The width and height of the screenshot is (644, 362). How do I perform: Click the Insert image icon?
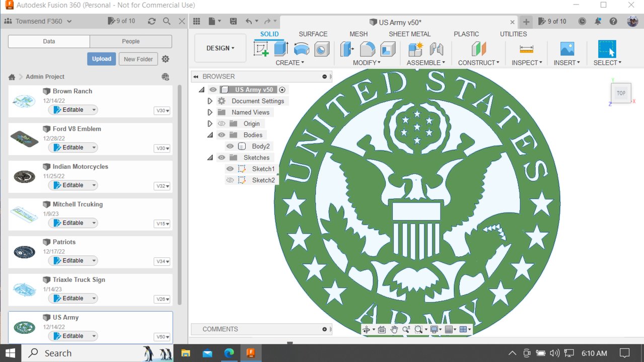coord(567,49)
